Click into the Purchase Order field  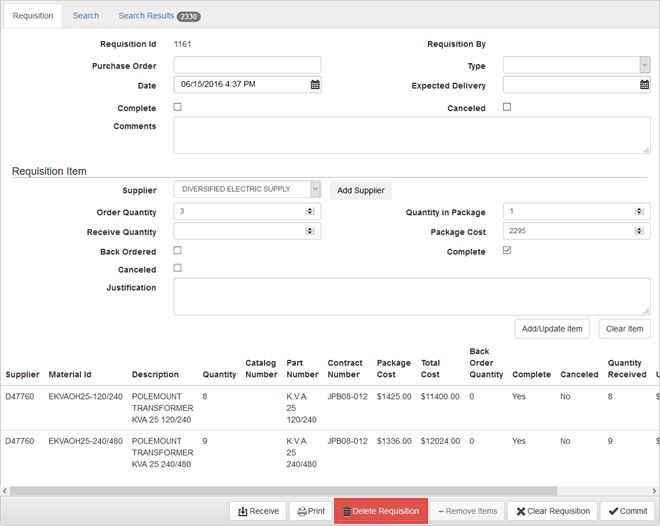point(247,65)
